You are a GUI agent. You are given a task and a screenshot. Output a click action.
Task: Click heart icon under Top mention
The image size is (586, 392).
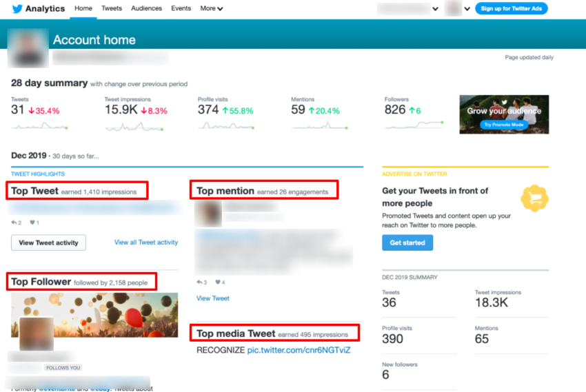pyautogui.click(x=218, y=282)
